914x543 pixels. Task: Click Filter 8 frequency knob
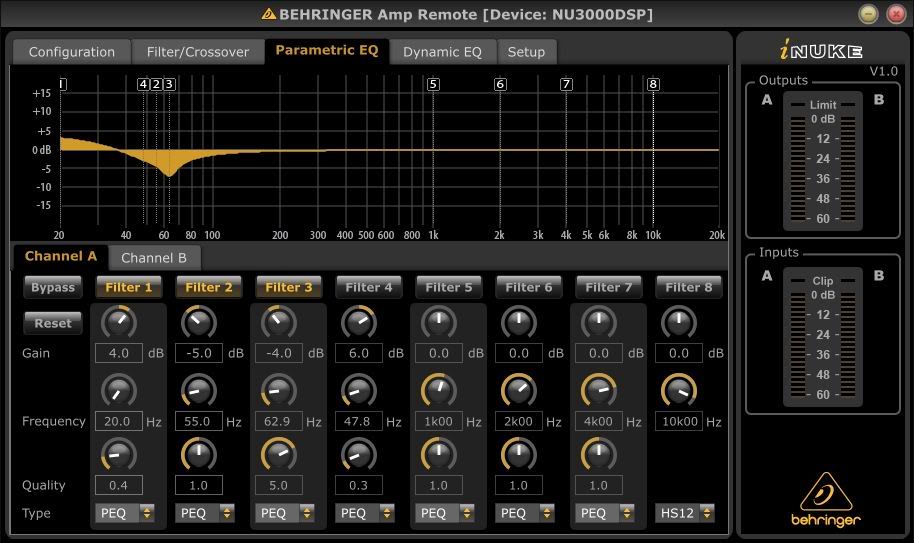pos(679,390)
